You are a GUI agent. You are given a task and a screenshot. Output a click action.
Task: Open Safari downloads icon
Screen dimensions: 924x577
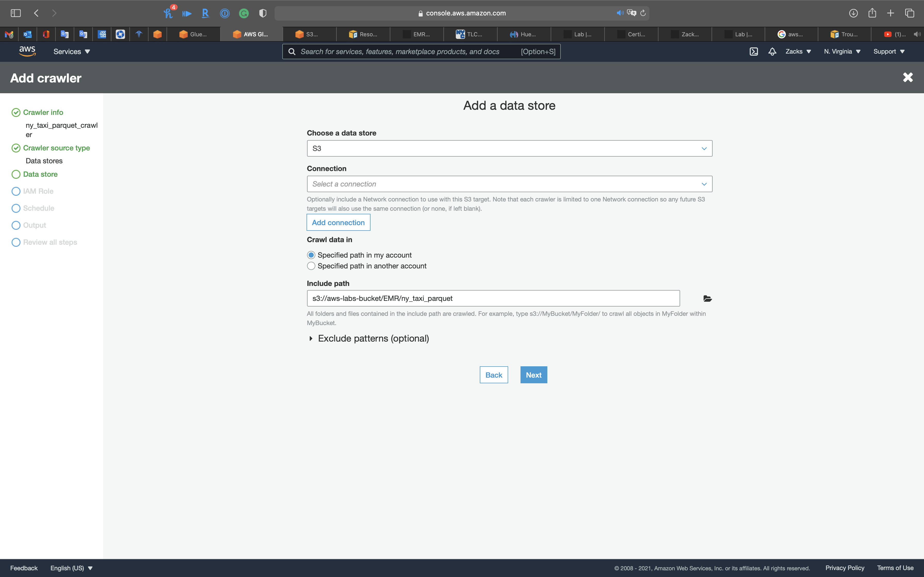[853, 13]
